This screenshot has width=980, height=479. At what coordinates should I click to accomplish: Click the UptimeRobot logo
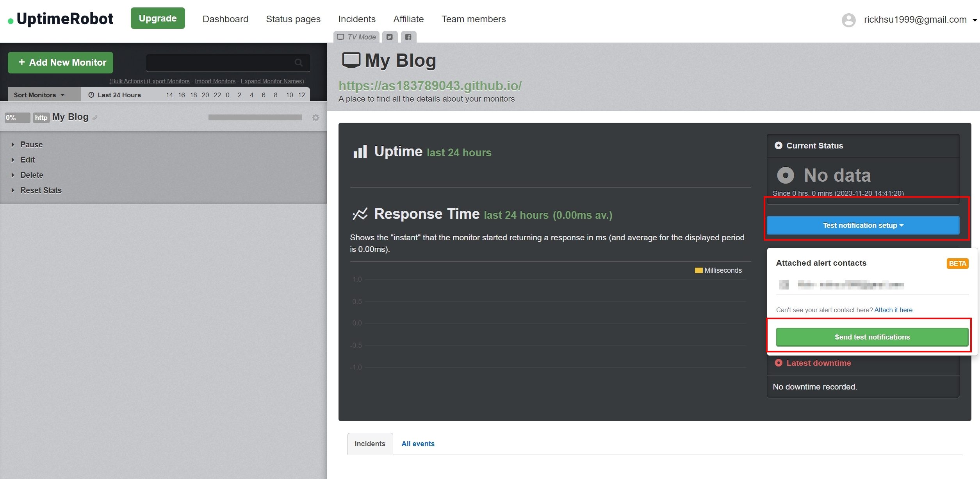click(61, 19)
